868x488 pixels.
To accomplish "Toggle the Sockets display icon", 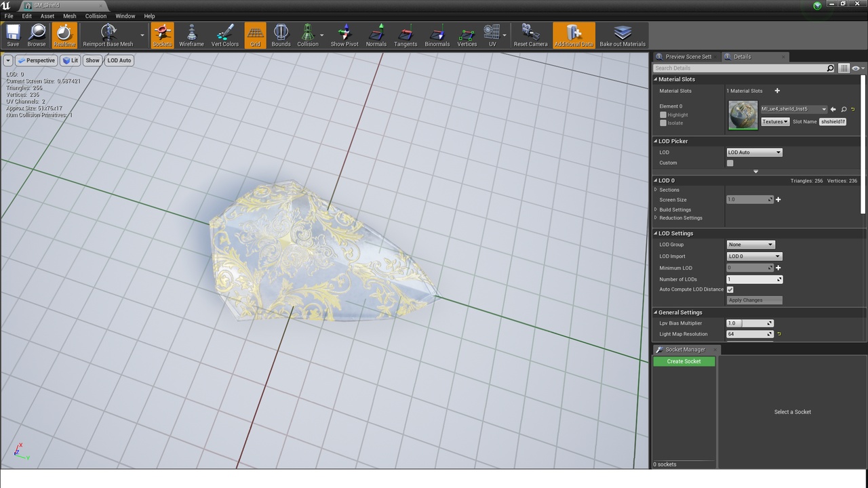I will click(x=162, y=35).
